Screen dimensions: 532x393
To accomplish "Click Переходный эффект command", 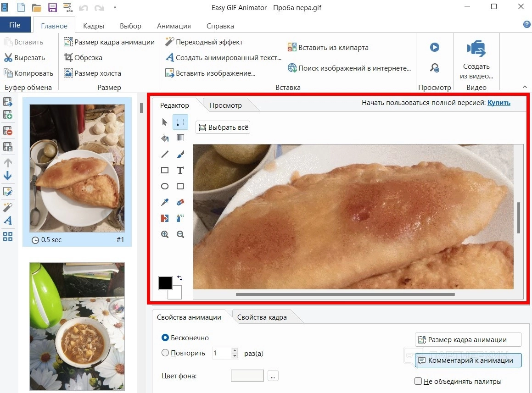I will pyautogui.click(x=203, y=42).
